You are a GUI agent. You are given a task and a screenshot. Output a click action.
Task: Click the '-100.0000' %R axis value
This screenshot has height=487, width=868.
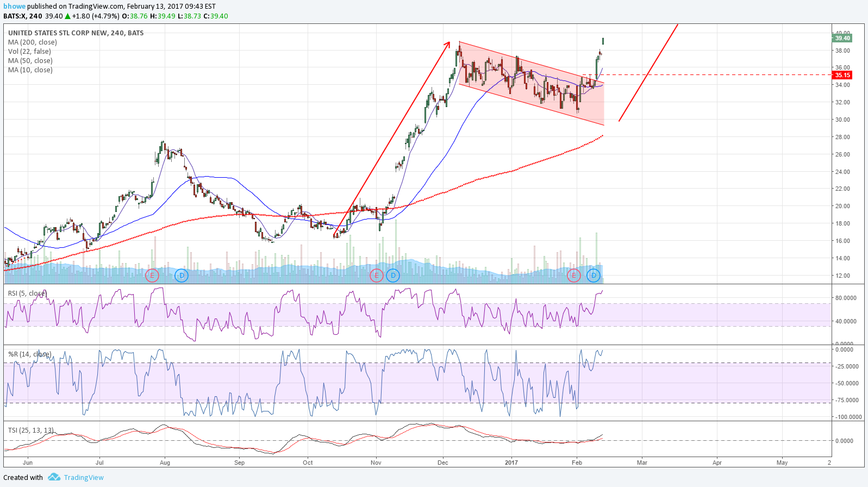tap(848, 417)
